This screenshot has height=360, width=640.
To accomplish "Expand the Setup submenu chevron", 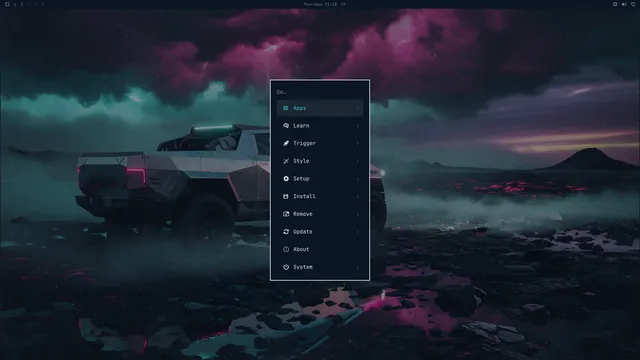I will (x=358, y=179).
